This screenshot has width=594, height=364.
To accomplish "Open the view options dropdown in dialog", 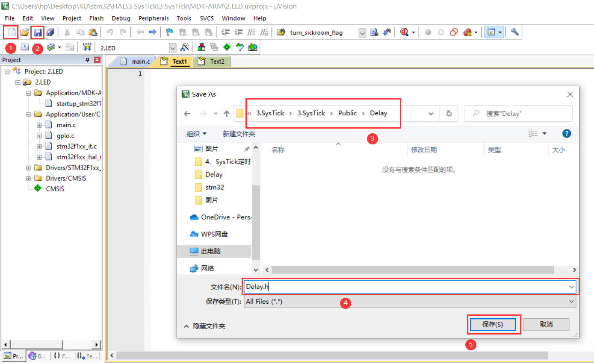I will click(x=544, y=134).
